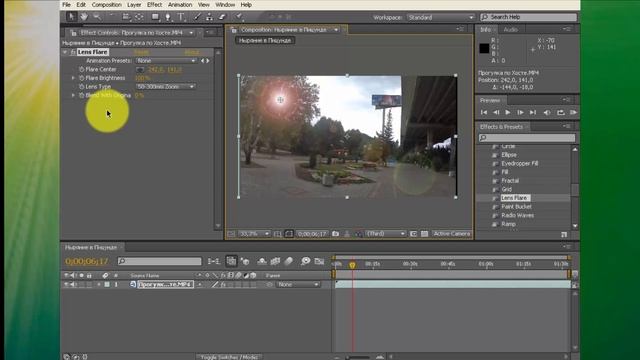Select the Pan Behind anchor point tool
Image resolution: width=640 pixels, height=360 pixels.
click(139, 17)
